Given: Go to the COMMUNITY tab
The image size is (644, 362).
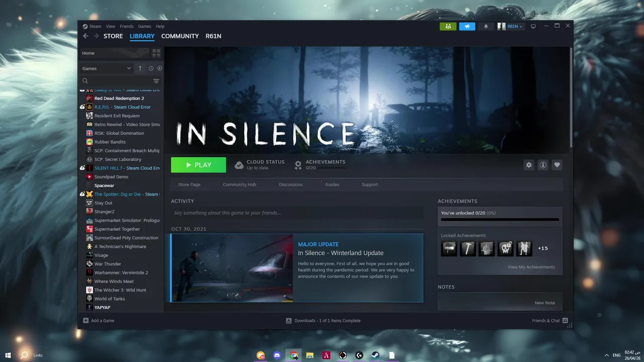Looking at the screenshot, I should [x=180, y=36].
